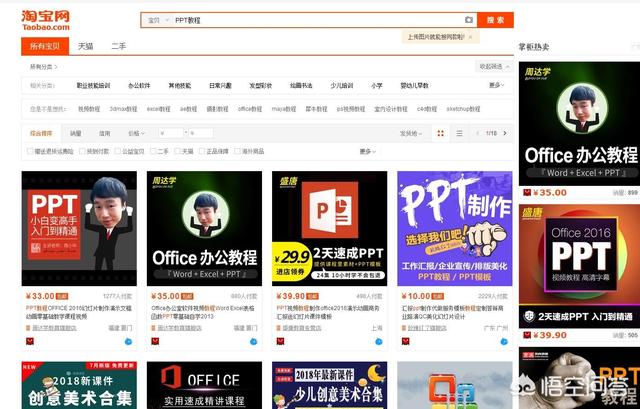The image size is (640, 409).
Task: Click free-shipping tag next to ¥33.00
Action: click(62, 296)
